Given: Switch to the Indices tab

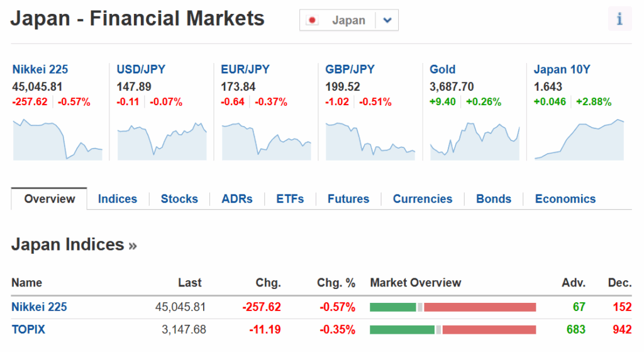Looking at the screenshot, I should coord(118,199).
